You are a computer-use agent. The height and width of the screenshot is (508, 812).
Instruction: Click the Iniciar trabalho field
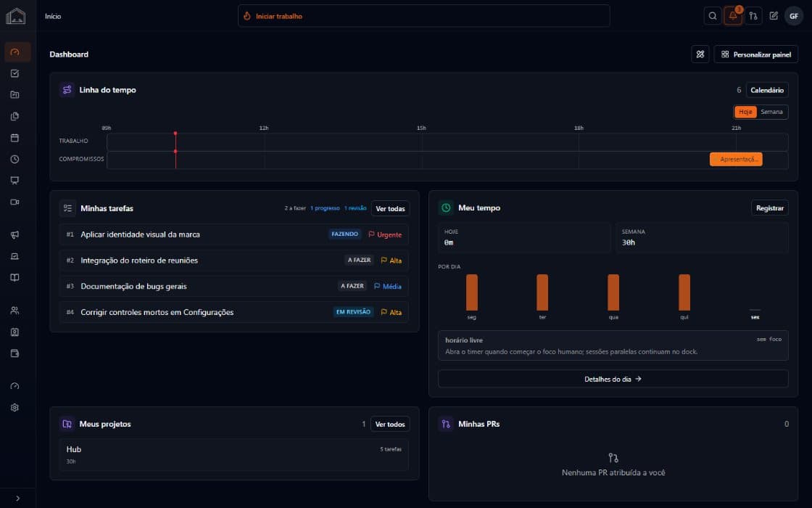click(423, 16)
